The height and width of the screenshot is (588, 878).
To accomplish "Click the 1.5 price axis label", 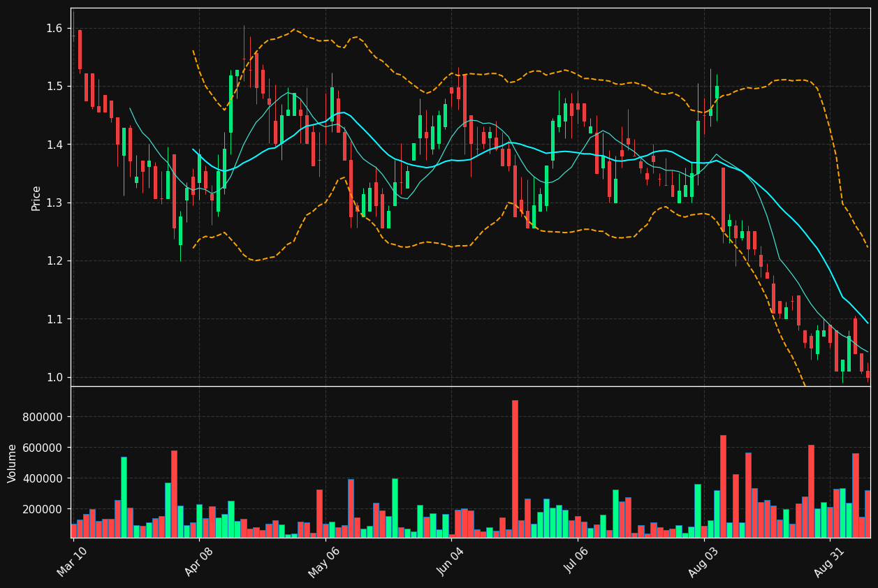I will (x=55, y=86).
